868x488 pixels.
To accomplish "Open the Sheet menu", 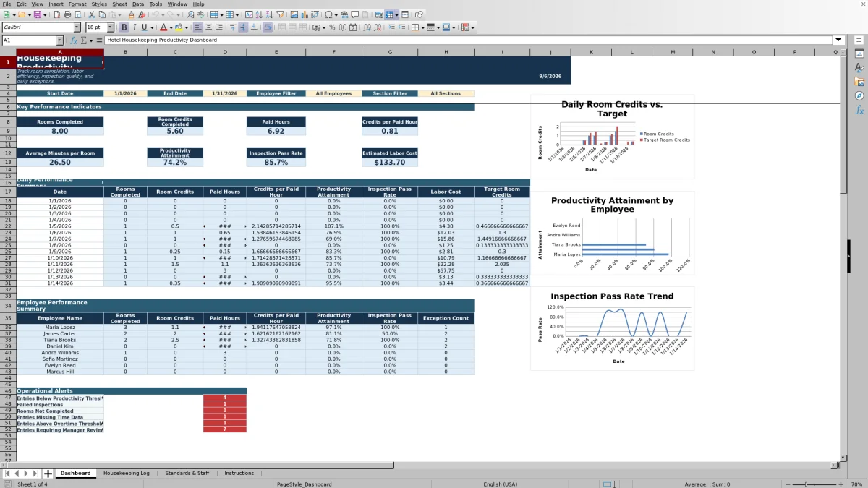I will (119, 4).
